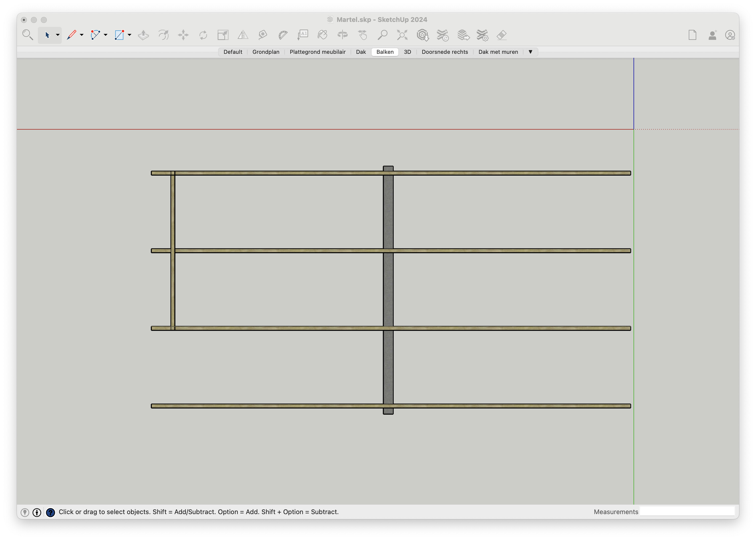Click the Measurements input box

pyautogui.click(x=687, y=511)
